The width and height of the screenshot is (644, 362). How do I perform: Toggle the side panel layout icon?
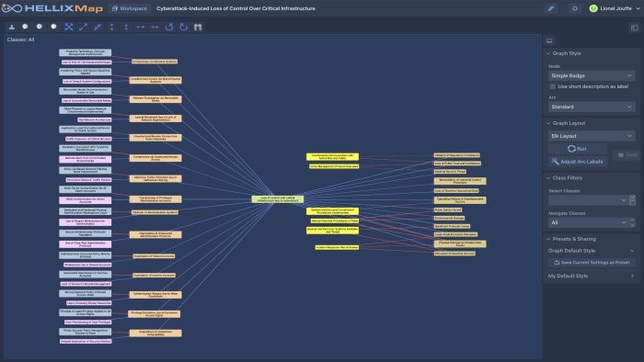click(x=635, y=28)
